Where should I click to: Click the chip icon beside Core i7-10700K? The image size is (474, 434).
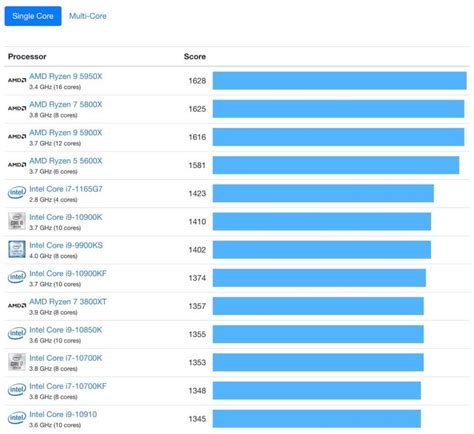pos(17,362)
